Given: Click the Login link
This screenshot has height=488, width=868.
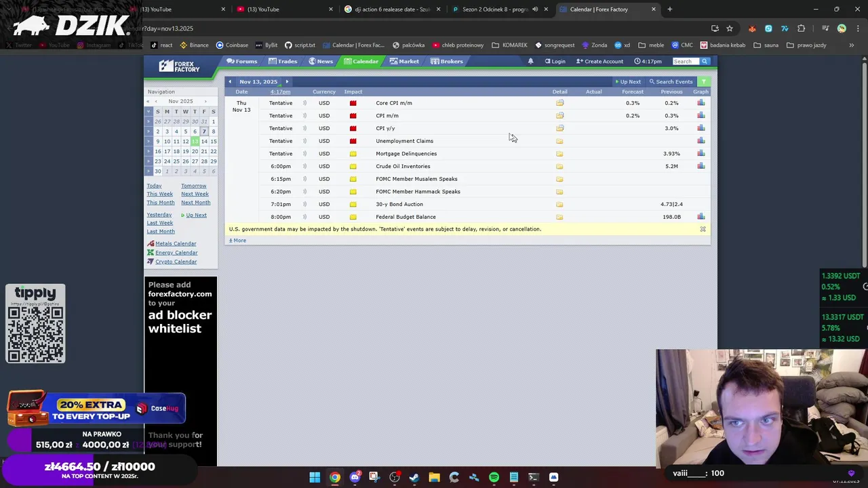Looking at the screenshot, I should [x=555, y=62].
